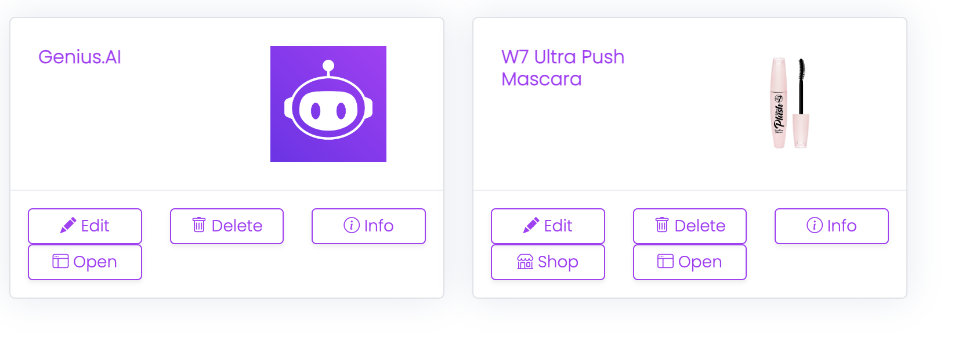Open the W7 Ultra Push Mascara item
This screenshot has height=337, width=980.
coord(690,262)
